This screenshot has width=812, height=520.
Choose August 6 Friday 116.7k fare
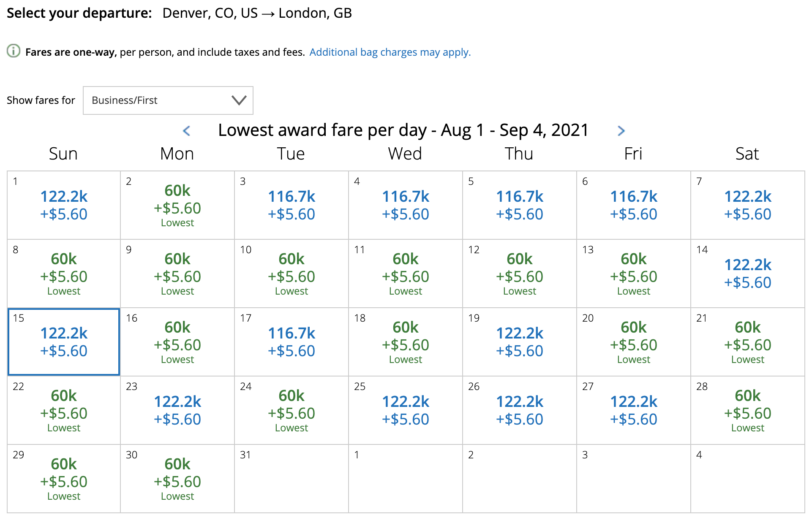click(x=634, y=205)
